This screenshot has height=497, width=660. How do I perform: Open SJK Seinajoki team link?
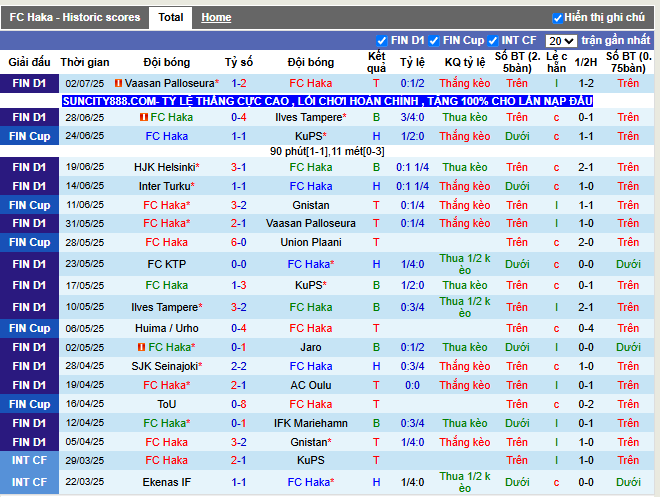[x=167, y=366]
